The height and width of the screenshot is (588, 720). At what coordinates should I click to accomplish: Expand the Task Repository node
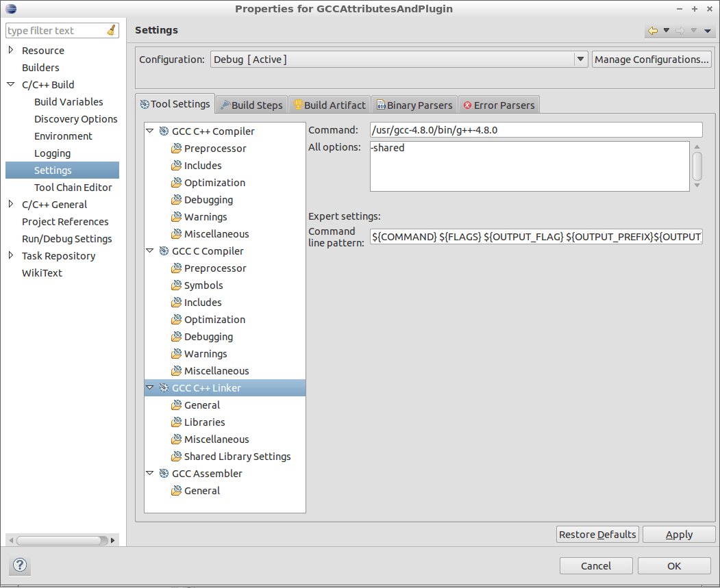point(11,255)
